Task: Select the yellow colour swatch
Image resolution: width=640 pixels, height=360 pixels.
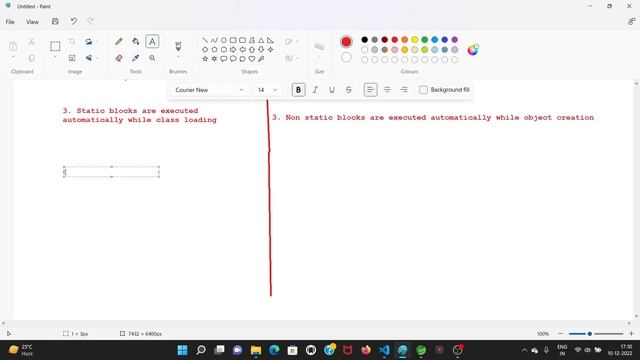Action: point(415,40)
